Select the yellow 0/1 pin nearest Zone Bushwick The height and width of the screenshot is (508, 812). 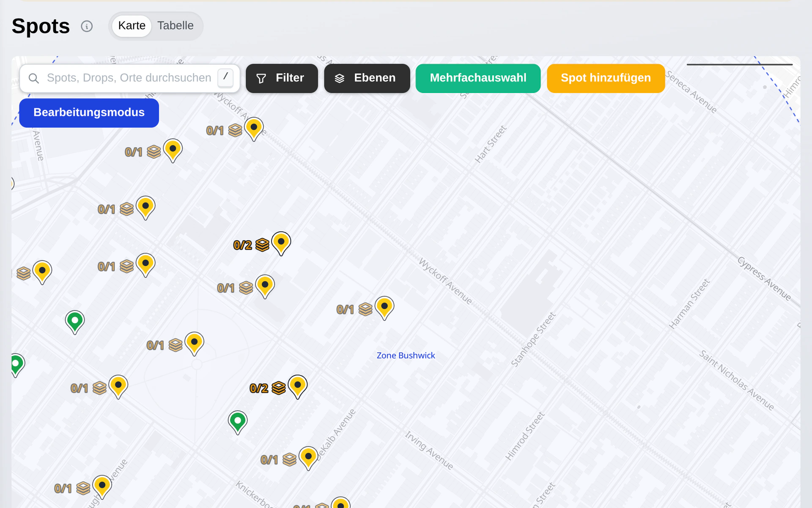click(384, 308)
